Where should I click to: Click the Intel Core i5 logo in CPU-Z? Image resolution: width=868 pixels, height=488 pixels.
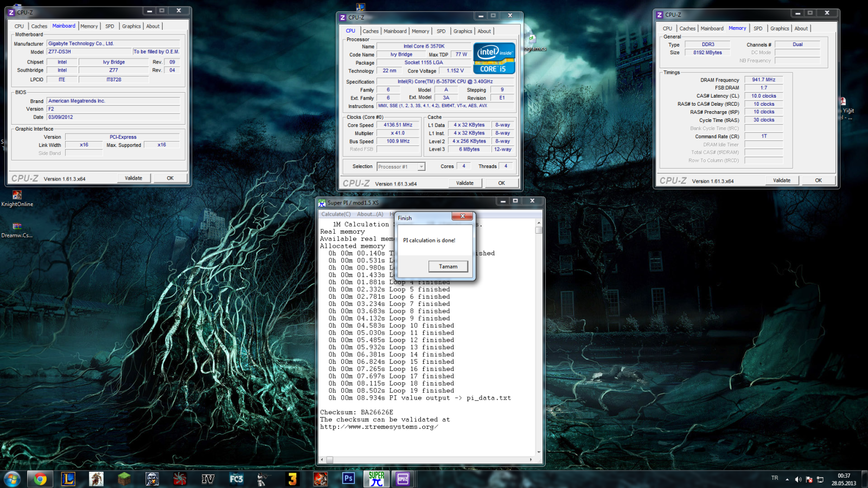[x=494, y=59]
